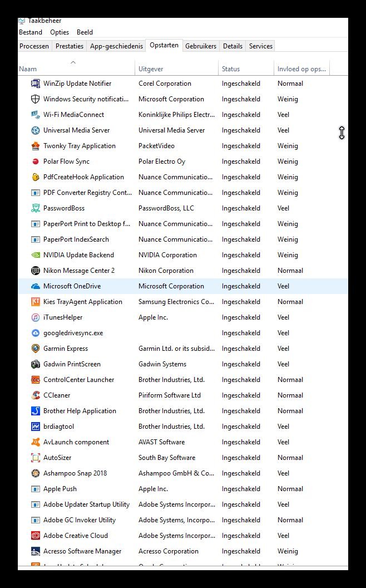Click the ControlCenter Launcher icon
Screen dimensions: 366x588
pyautogui.click(x=35, y=380)
